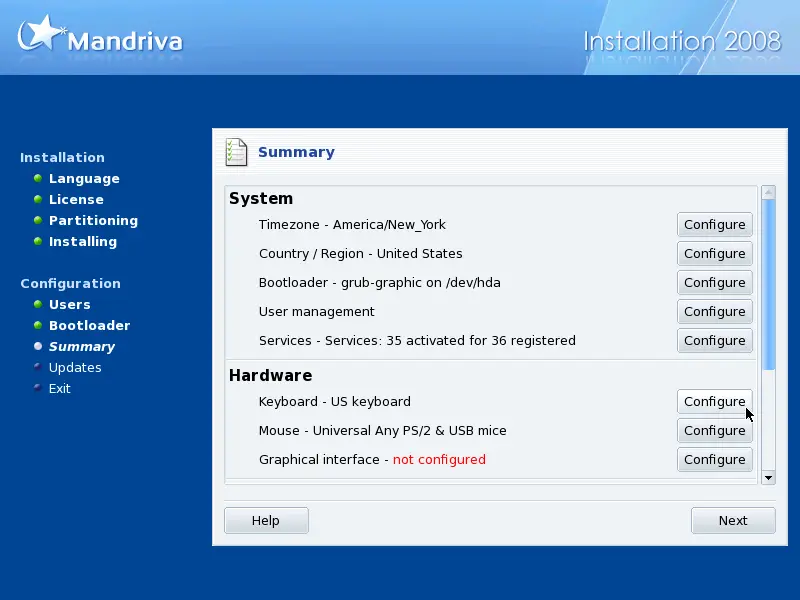The image size is (800, 600).
Task: Select the Users step in sidebar
Action: [x=69, y=305]
